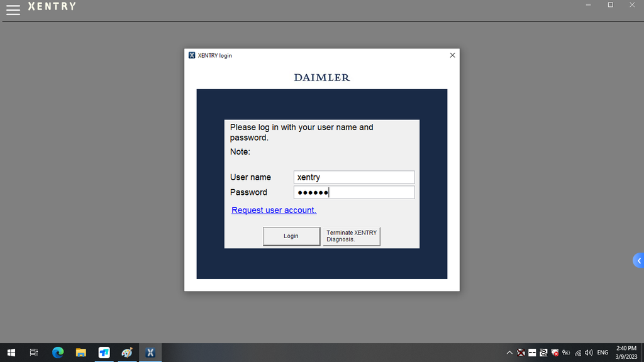
Task: Click into the User name field
Action: (354, 177)
